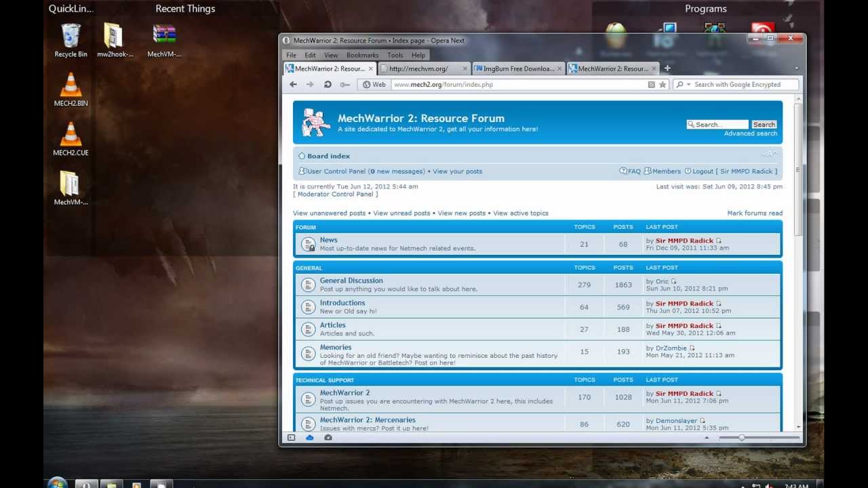Close the http://mechvm.org/ tab
Image resolution: width=868 pixels, height=488 pixels.
tap(465, 68)
